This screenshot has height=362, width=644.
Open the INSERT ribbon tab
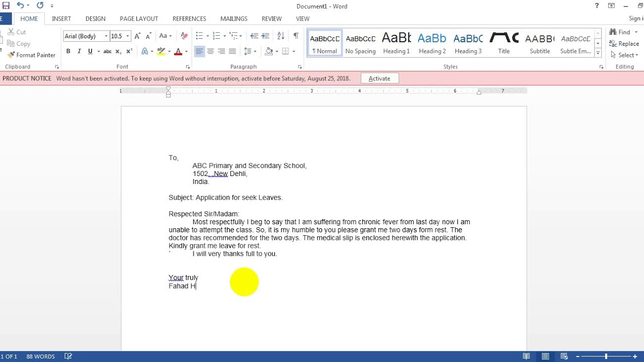[61, 19]
